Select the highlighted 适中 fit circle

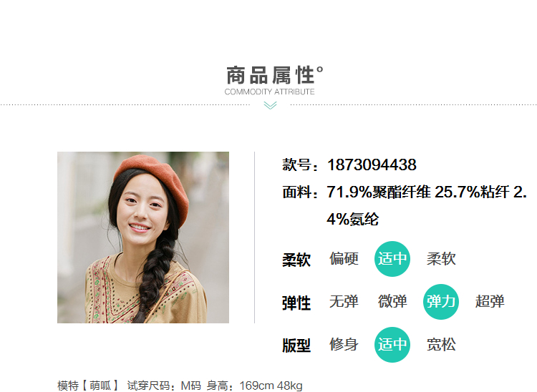tap(392, 345)
